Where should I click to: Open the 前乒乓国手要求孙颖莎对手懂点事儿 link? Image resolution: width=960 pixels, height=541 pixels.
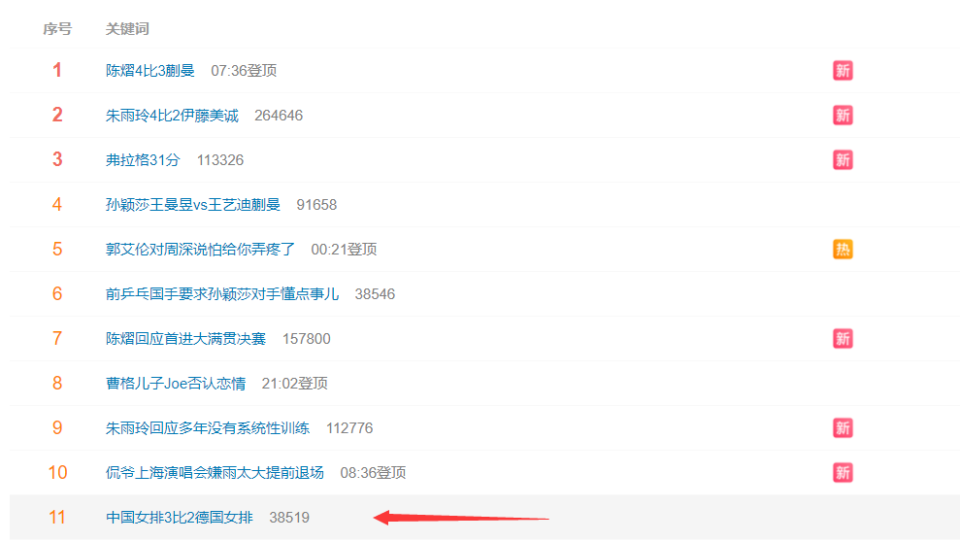[x=222, y=294]
